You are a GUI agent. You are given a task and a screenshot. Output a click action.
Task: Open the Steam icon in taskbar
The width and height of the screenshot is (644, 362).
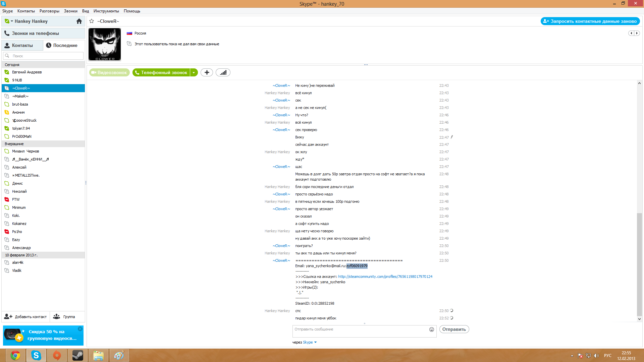78,355
